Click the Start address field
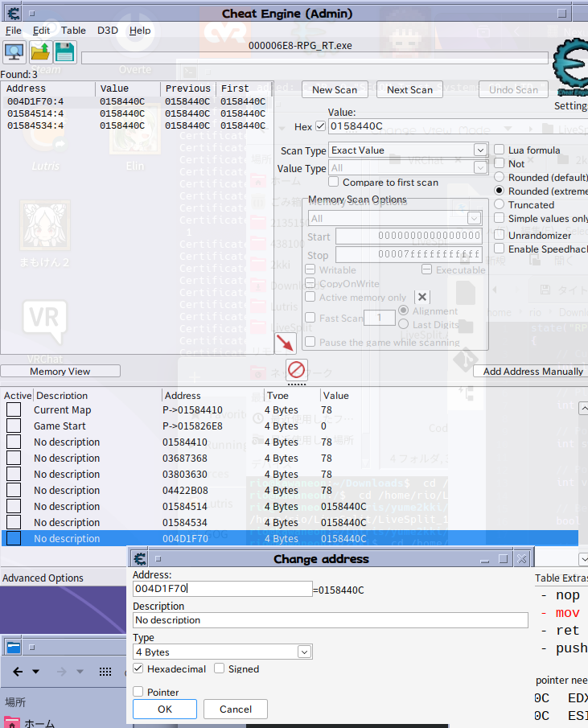 pos(409,236)
